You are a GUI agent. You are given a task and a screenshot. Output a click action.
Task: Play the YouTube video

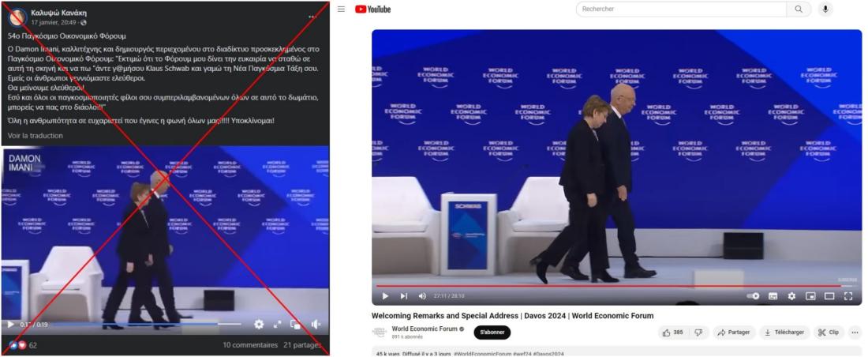385,296
